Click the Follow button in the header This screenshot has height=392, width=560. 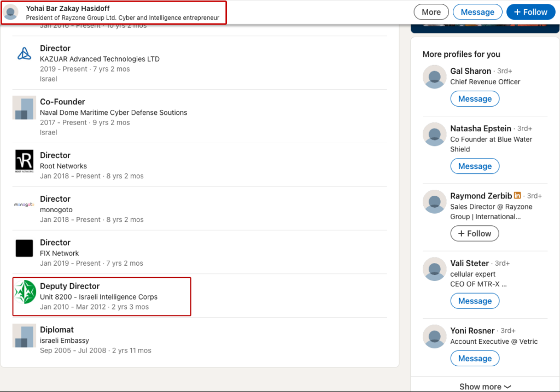click(x=530, y=12)
